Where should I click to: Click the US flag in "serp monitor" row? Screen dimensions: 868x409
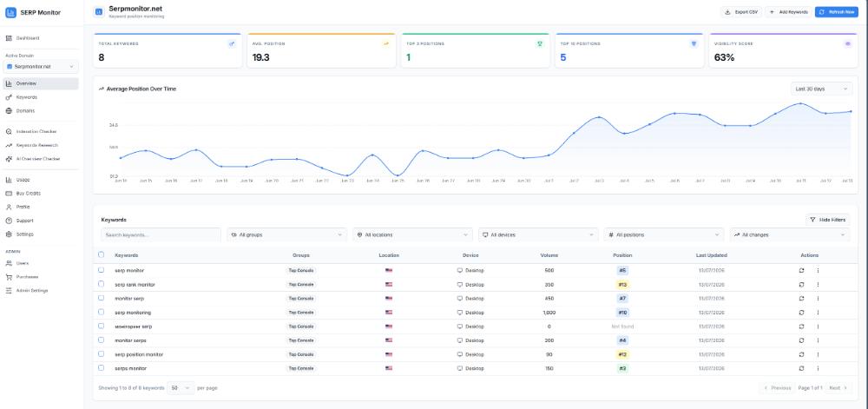pos(389,271)
